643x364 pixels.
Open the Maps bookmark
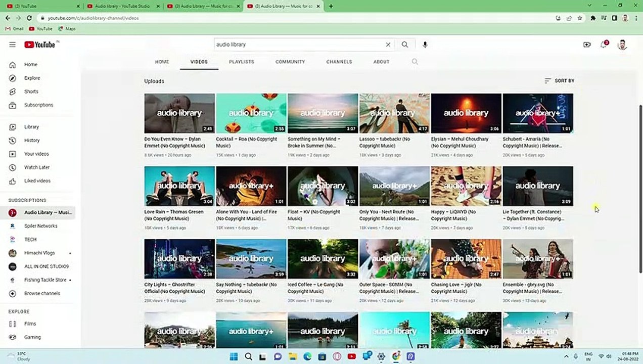pyautogui.click(x=67, y=29)
